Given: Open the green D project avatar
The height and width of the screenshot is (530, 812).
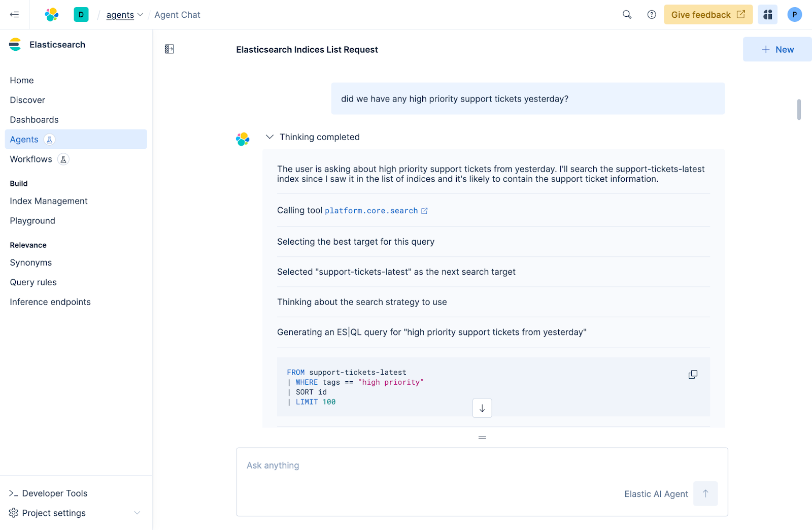Looking at the screenshot, I should pyautogui.click(x=81, y=15).
